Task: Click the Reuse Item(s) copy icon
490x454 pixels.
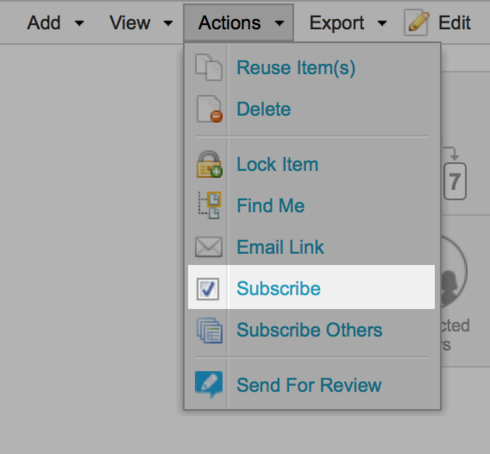Action: coord(209,68)
